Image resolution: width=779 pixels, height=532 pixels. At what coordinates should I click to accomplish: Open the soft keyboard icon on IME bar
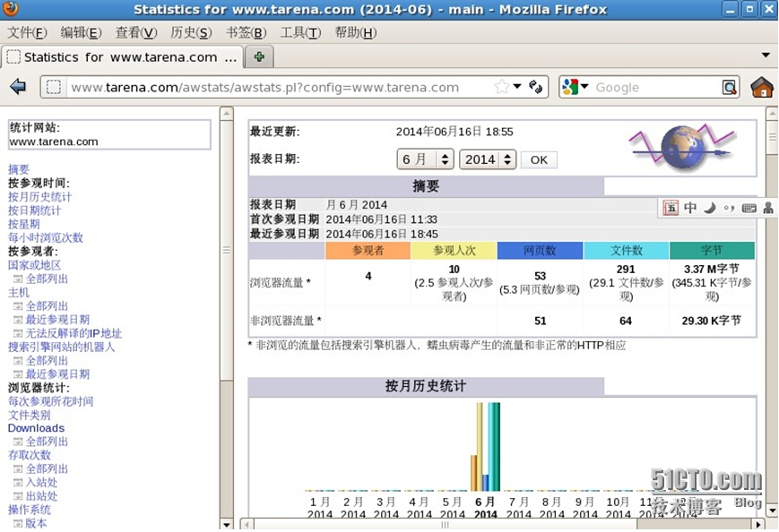(749, 208)
